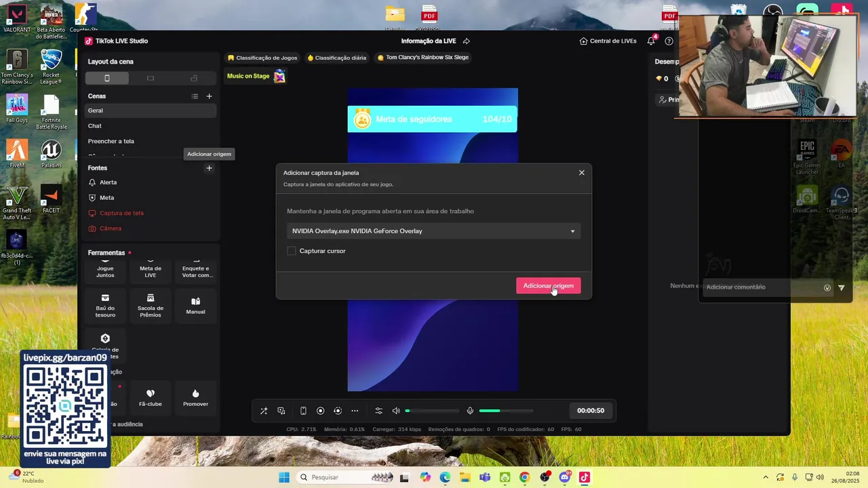Open the VALORANT desktop shortcut
The image size is (868, 488).
click(16, 18)
